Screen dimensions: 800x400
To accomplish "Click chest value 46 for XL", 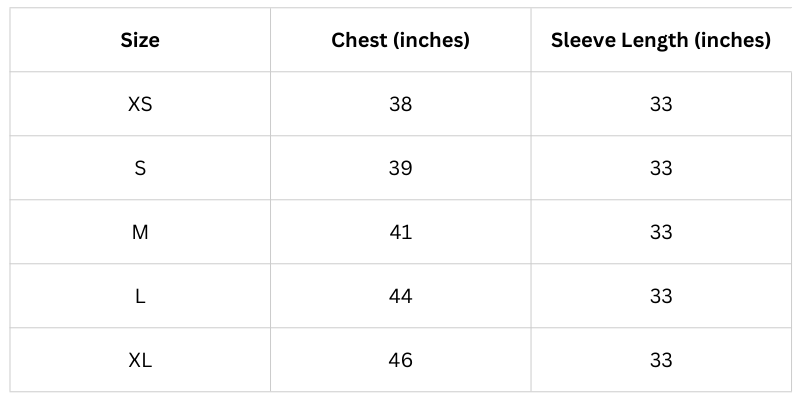I will click(401, 360).
